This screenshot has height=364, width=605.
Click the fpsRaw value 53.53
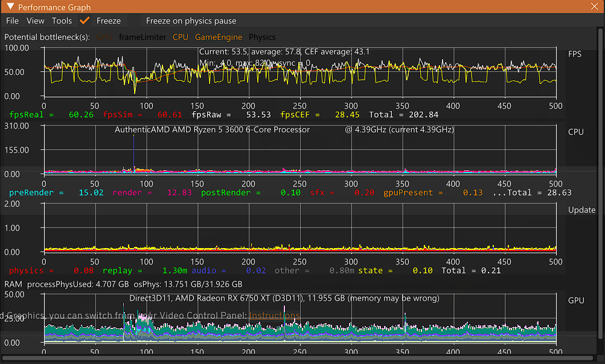tap(258, 115)
